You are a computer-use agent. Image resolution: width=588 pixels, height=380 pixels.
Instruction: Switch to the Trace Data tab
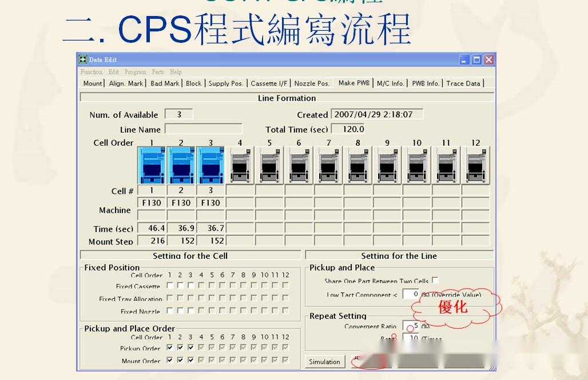[x=464, y=82]
